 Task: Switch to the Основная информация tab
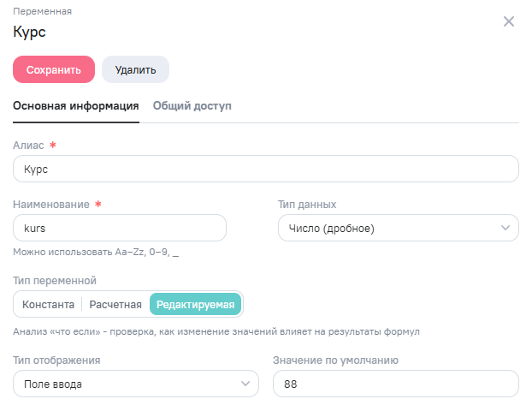tap(76, 106)
